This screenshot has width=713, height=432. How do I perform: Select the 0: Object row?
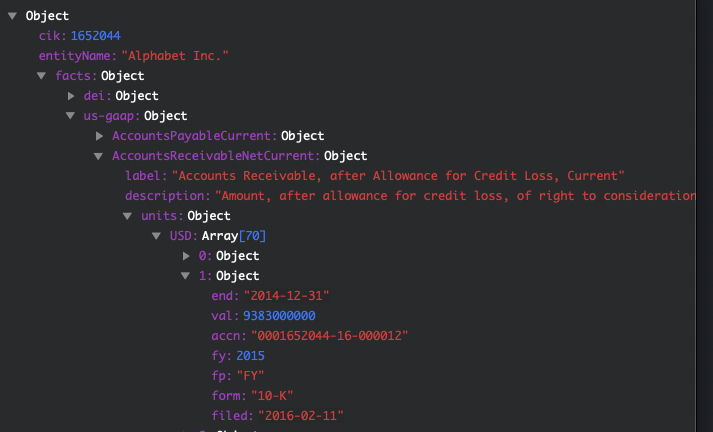[x=229, y=256]
